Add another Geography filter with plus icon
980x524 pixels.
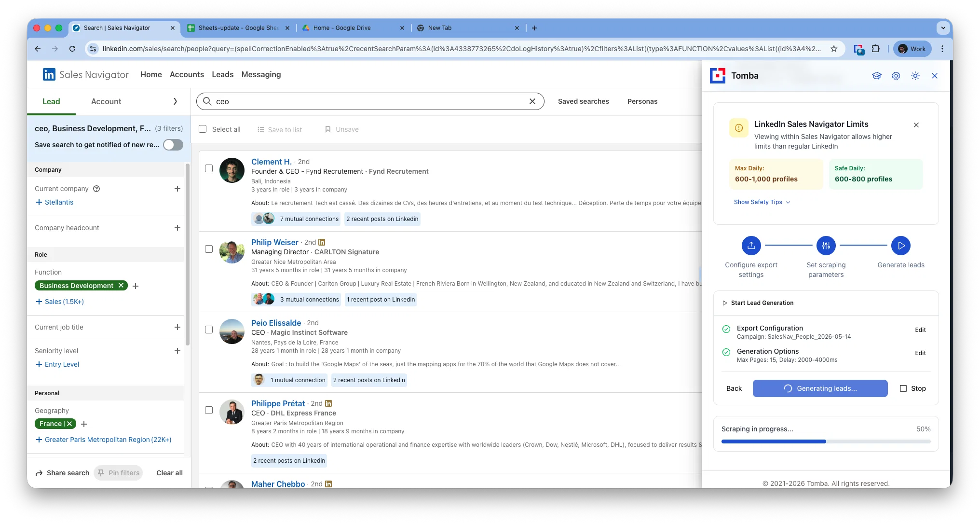[x=84, y=424]
